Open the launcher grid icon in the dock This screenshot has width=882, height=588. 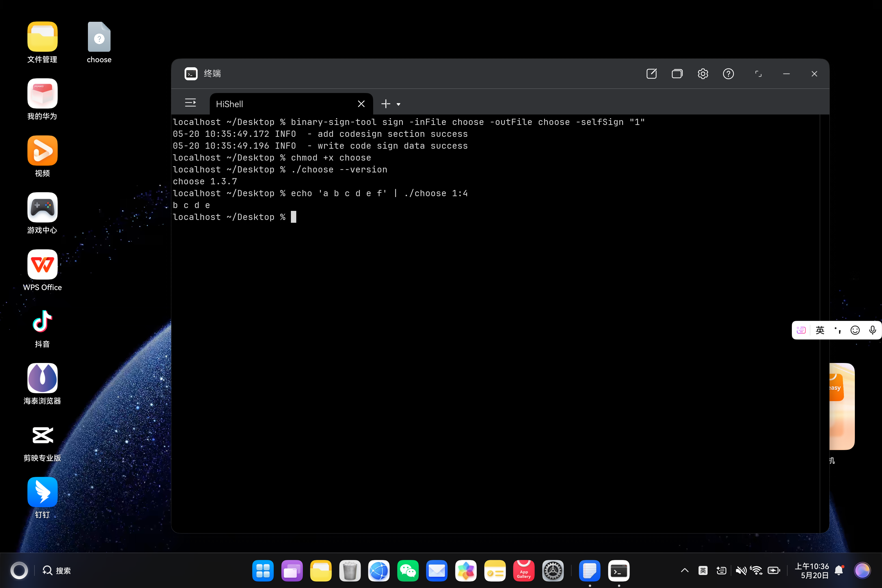263,571
